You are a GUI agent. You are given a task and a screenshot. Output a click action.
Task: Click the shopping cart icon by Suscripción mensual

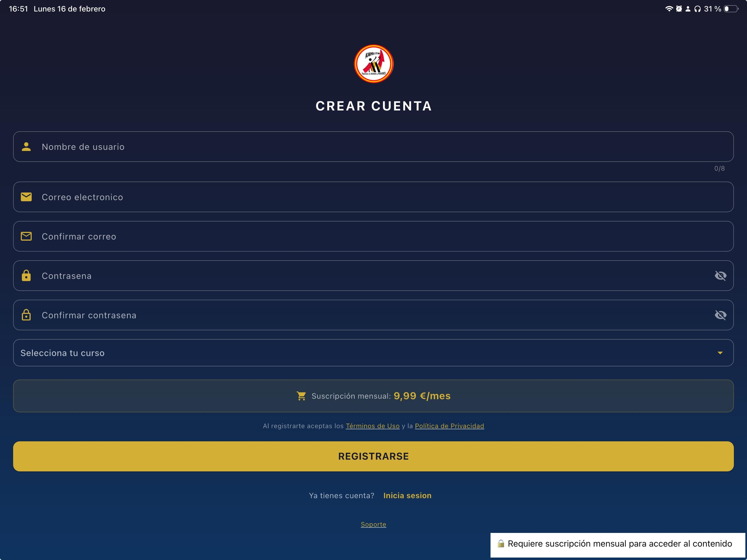coord(301,396)
